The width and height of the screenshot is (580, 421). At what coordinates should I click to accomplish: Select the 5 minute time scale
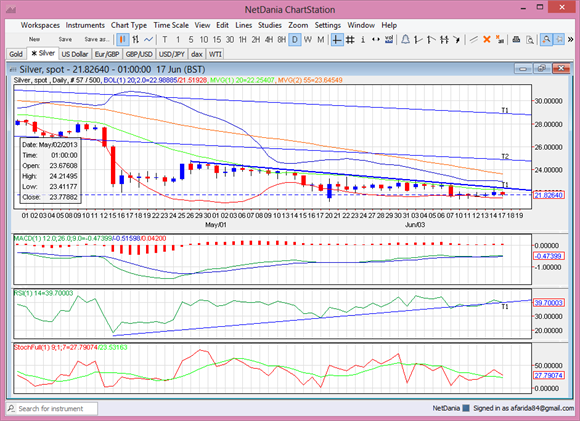(191, 39)
